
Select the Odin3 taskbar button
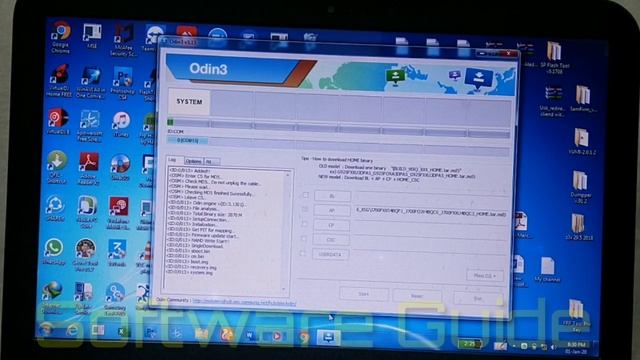329,337
